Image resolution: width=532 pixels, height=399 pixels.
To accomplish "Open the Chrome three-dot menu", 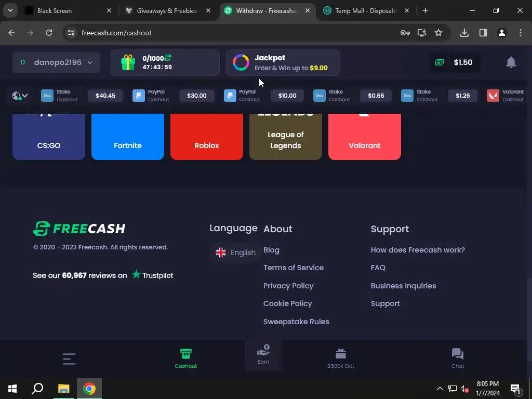I will [x=521, y=33].
